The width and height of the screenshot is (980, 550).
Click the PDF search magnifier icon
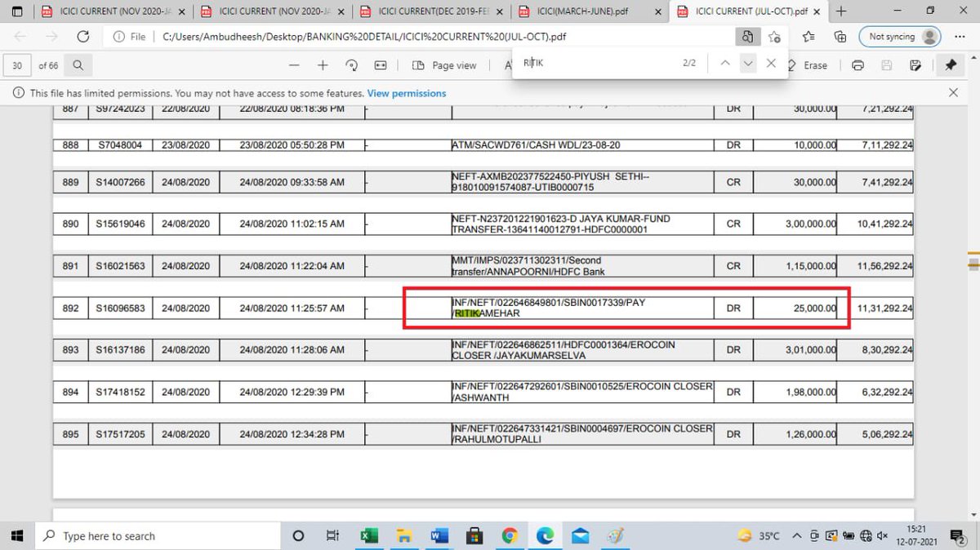coord(78,65)
